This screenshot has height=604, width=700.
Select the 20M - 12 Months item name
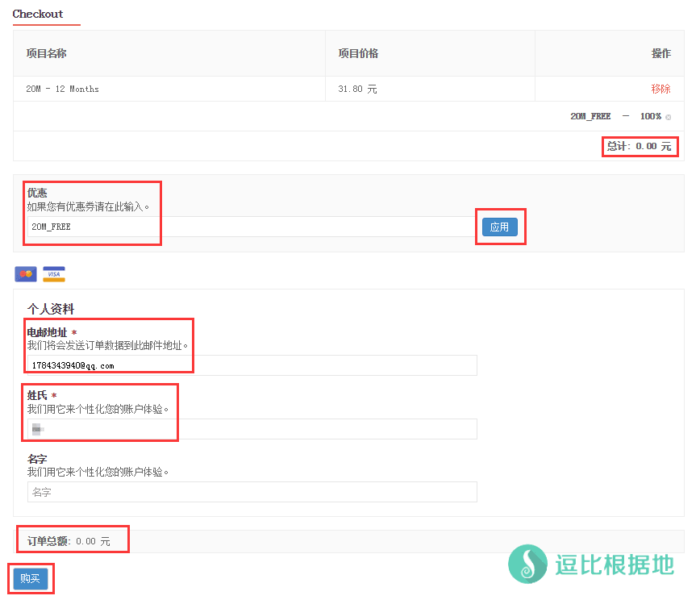(x=62, y=89)
